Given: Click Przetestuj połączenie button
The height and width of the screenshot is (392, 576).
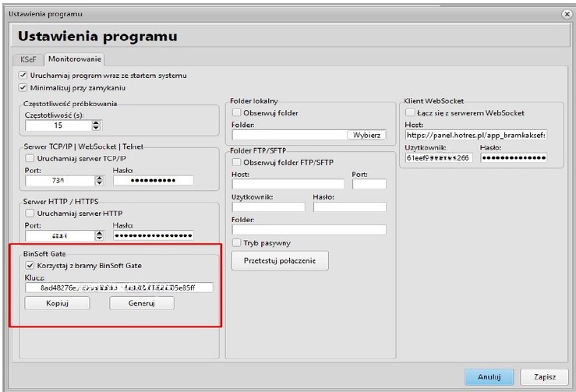Looking at the screenshot, I should (280, 260).
